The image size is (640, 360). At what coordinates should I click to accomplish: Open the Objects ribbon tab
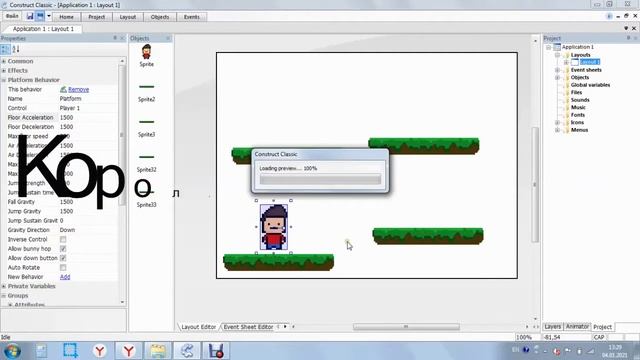point(160,17)
